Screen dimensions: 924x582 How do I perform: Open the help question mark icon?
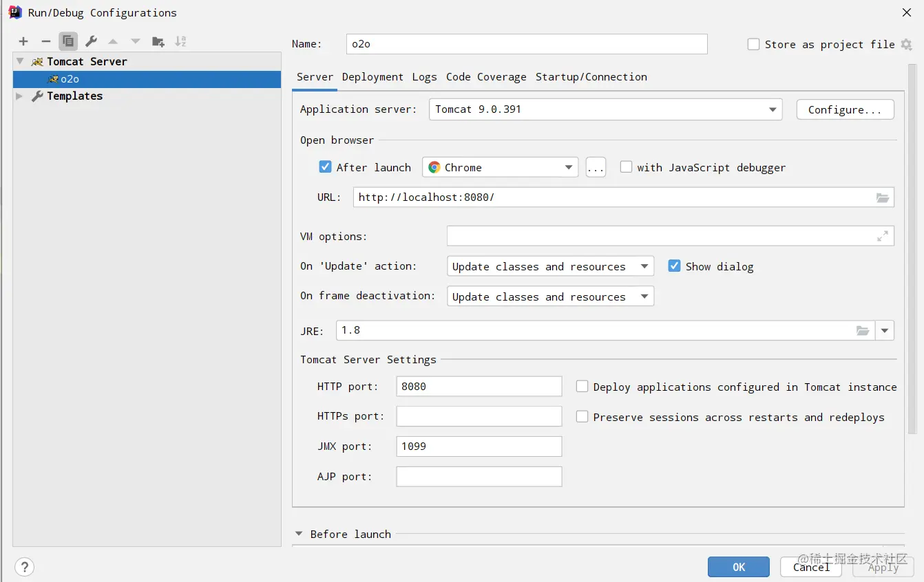tap(24, 567)
